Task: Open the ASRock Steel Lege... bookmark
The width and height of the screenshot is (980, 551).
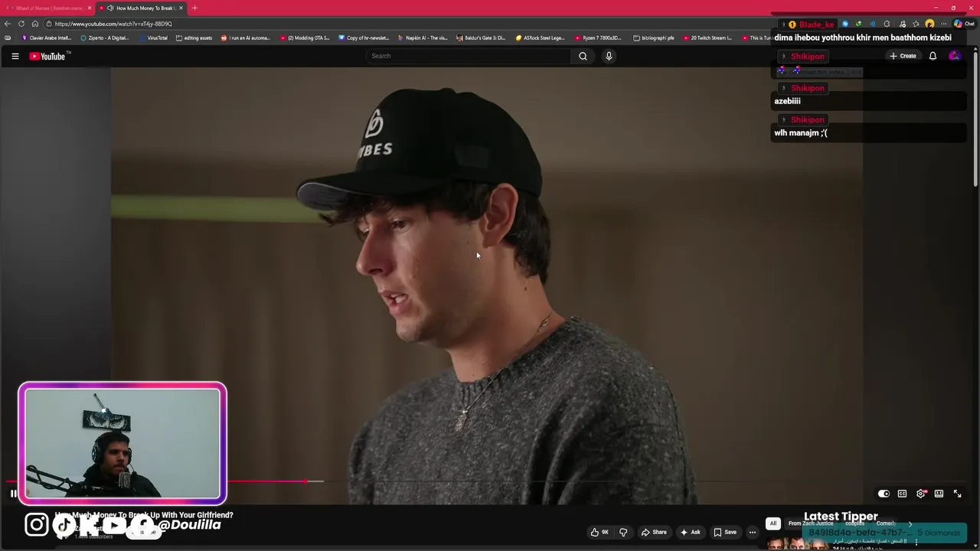Action: coord(540,37)
